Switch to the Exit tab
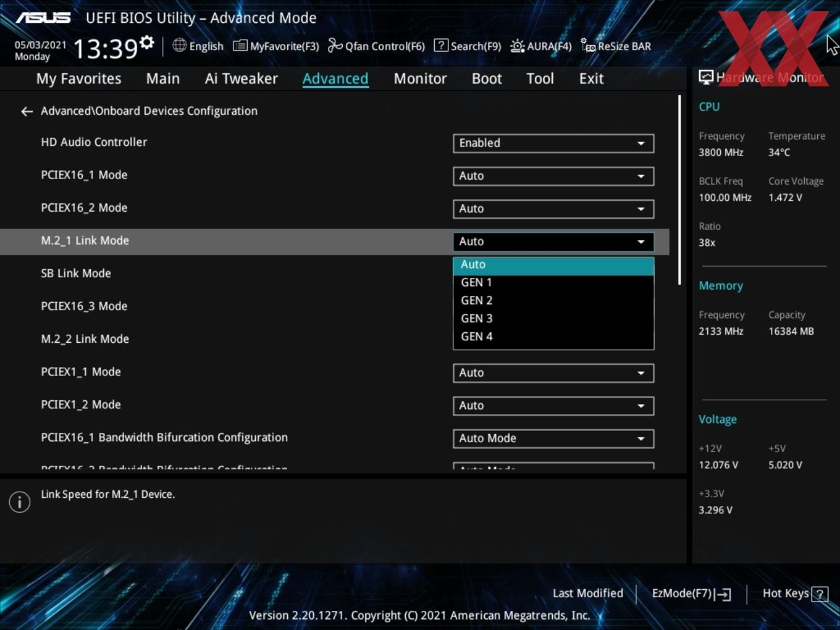The height and width of the screenshot is (630, 840). [x=591, y=78]
